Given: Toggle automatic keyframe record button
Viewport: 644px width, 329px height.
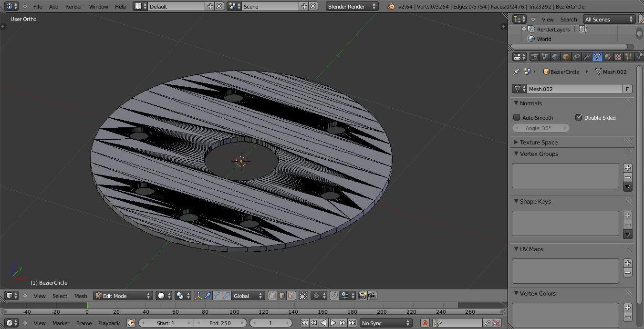Looking at the screenshot, I should (425, 323).
